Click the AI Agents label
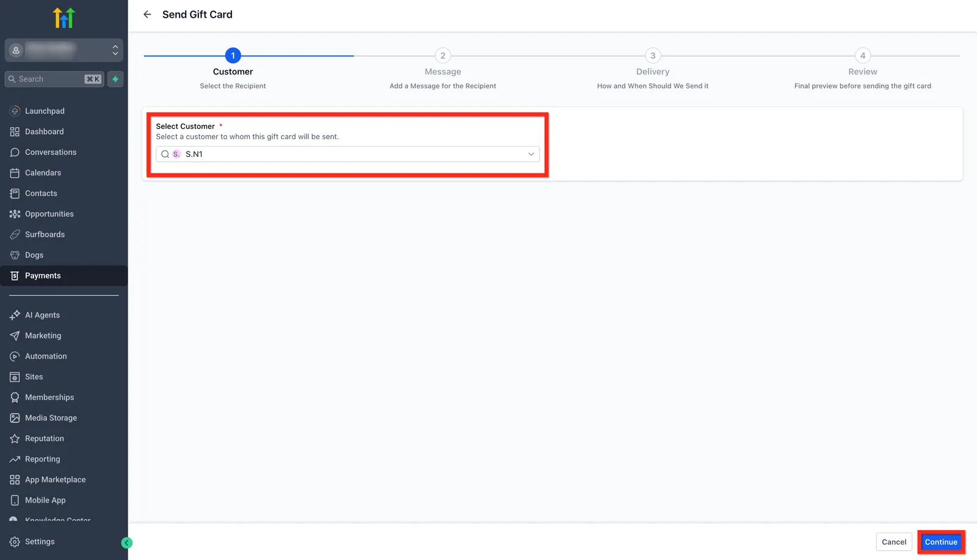This screenshot has width=977, height=560. pos(42,315)
